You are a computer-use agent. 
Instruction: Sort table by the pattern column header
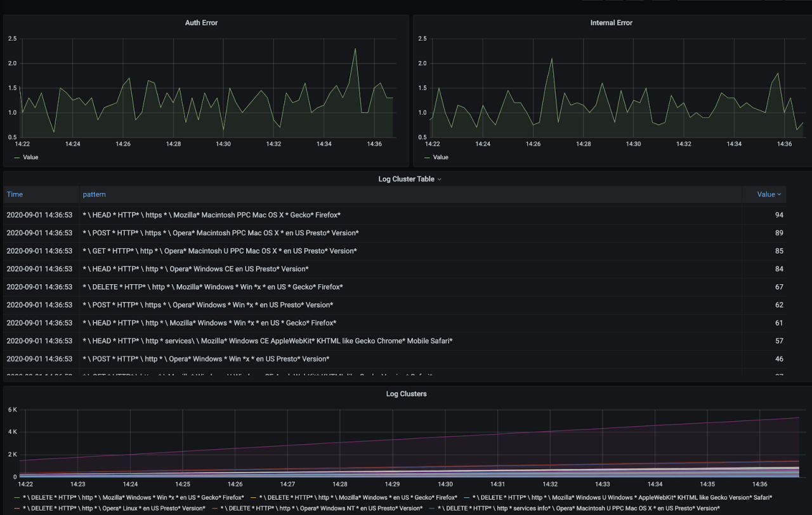click(x=94, y=195)
